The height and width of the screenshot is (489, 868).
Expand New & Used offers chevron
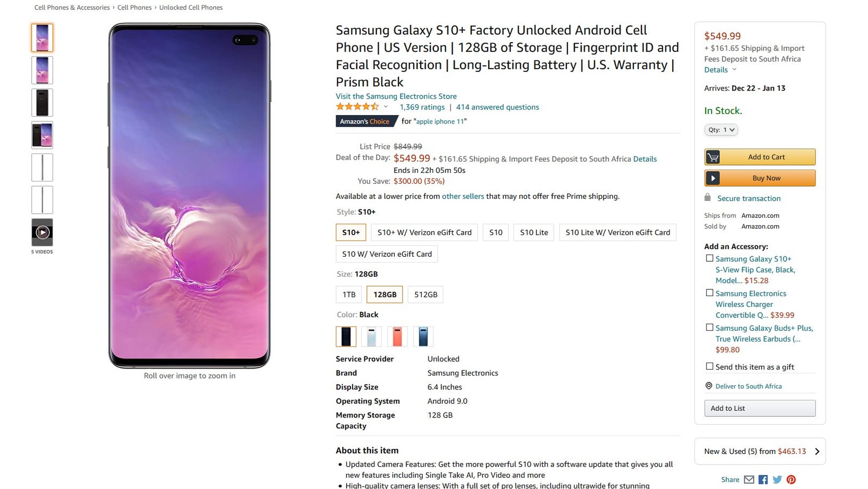coord(817,451)
